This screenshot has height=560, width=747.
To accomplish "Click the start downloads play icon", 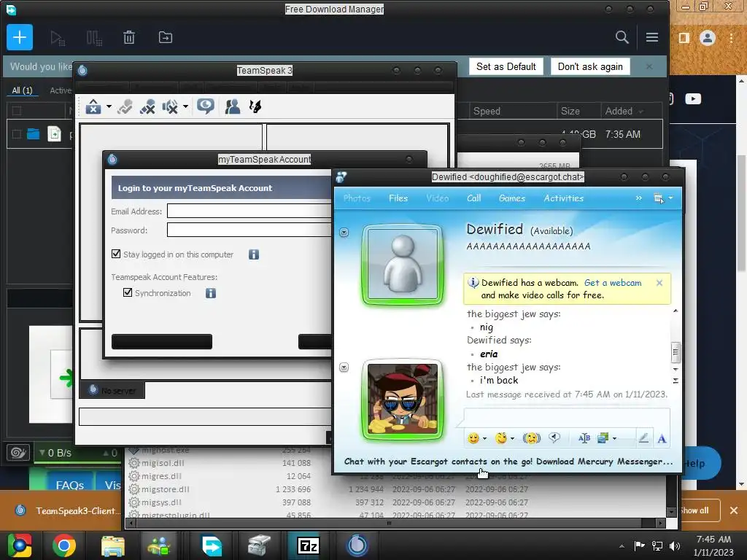I will click(x=58, y=38).
